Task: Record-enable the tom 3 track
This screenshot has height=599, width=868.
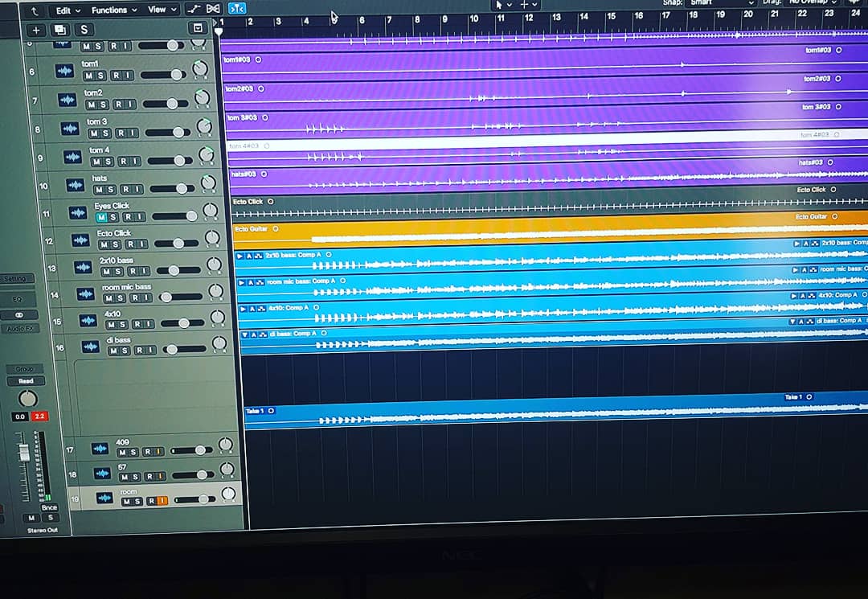Action: pyautogui.click(x=121, y=133)
